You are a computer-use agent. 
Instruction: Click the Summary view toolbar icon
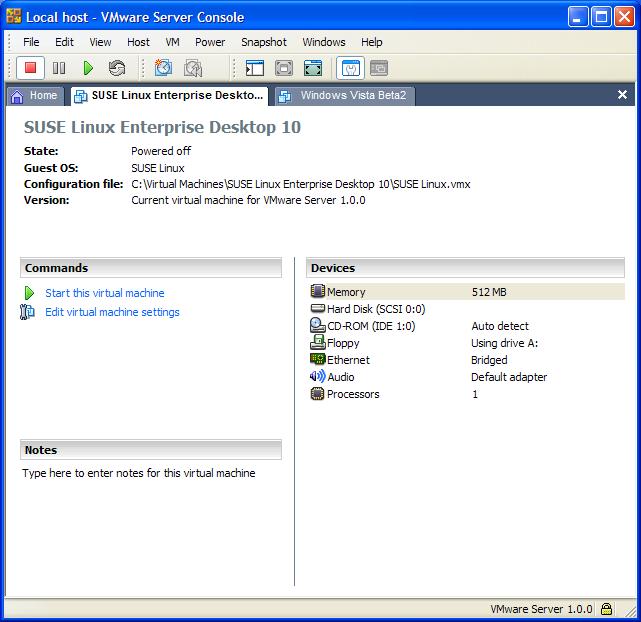click(x=350, y=68)
